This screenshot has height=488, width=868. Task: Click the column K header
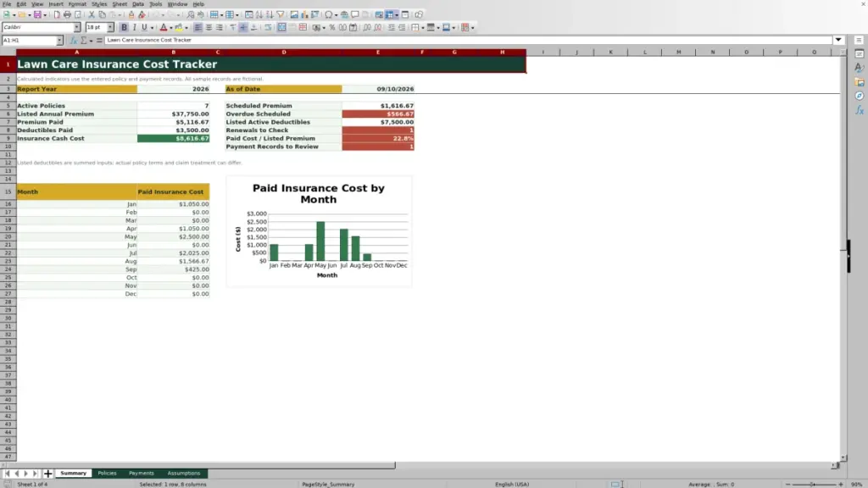[x=610, y=52]
